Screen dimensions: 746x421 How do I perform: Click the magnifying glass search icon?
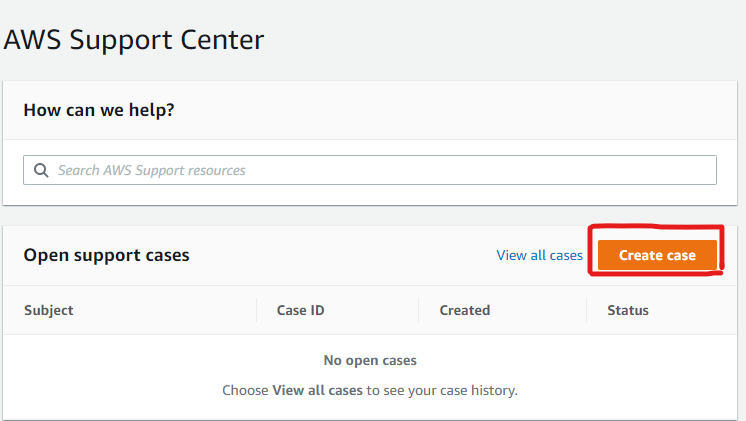tap(41, 170)
